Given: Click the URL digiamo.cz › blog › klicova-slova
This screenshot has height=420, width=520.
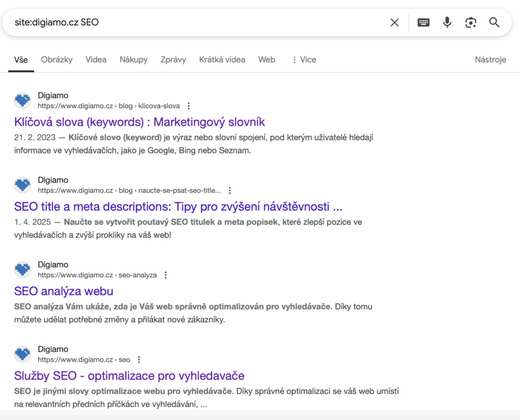Looking at the screenshot, I should pyautogui.click(x=109, y=106).
